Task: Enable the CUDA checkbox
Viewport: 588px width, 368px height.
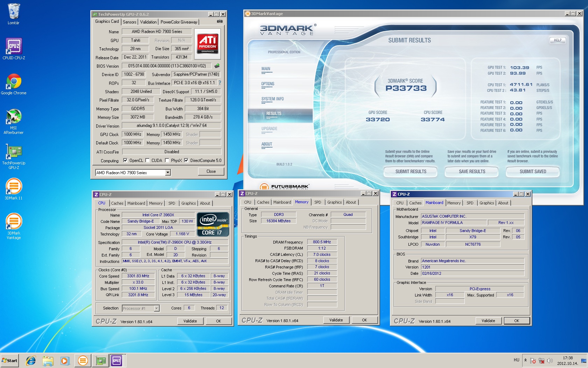Action: (x=147, y=161)
